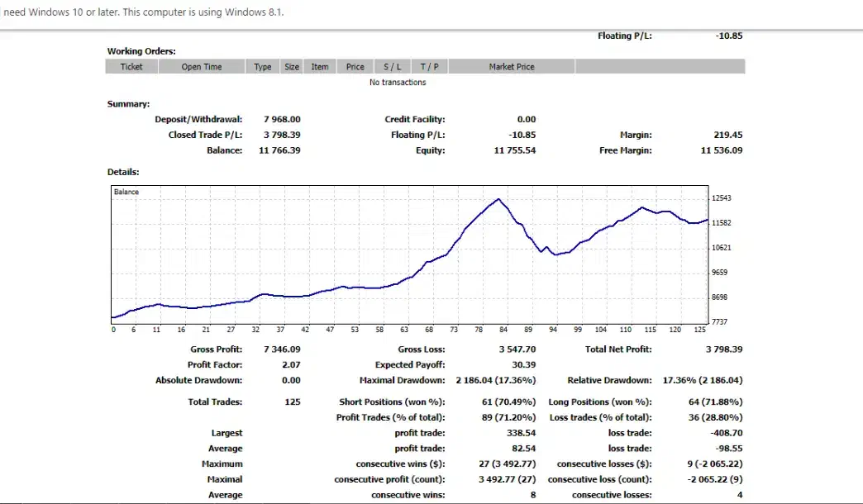Screen dimensions: 863x504
Task: Click the Summary section heading
Action: [128, 104]
